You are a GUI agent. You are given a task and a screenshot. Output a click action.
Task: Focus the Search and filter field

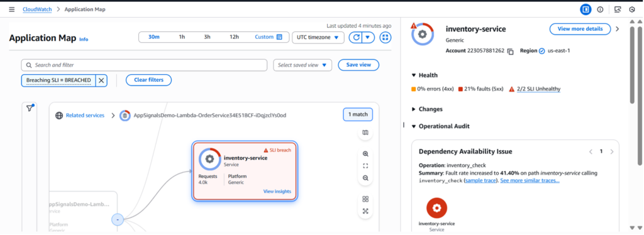[144, 65]
